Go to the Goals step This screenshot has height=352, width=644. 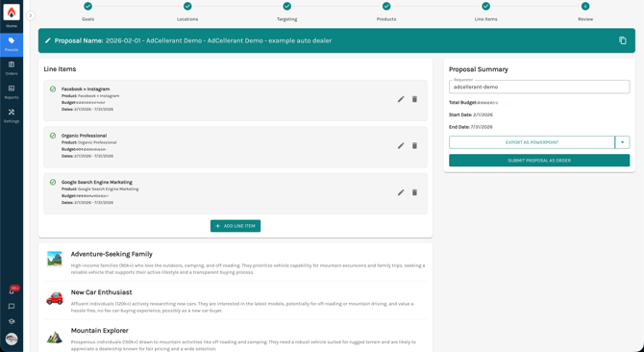pyautogui.click(x=87, y=6)
